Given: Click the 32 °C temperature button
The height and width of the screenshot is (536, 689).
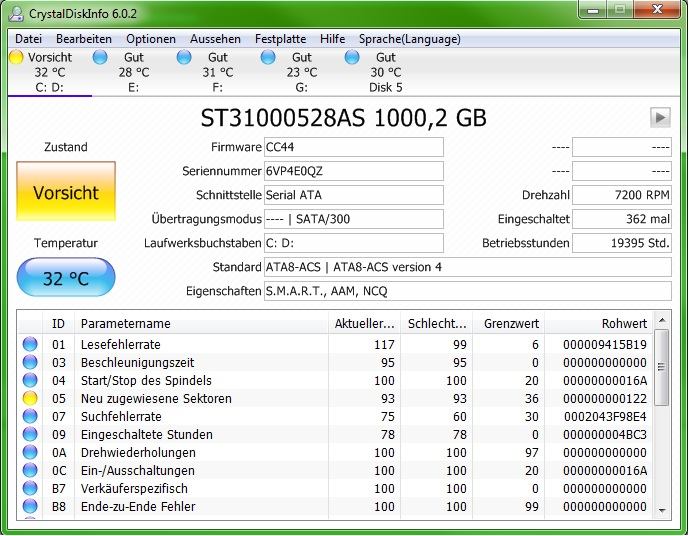Looking at the screenshot, I should coord(66,278).
